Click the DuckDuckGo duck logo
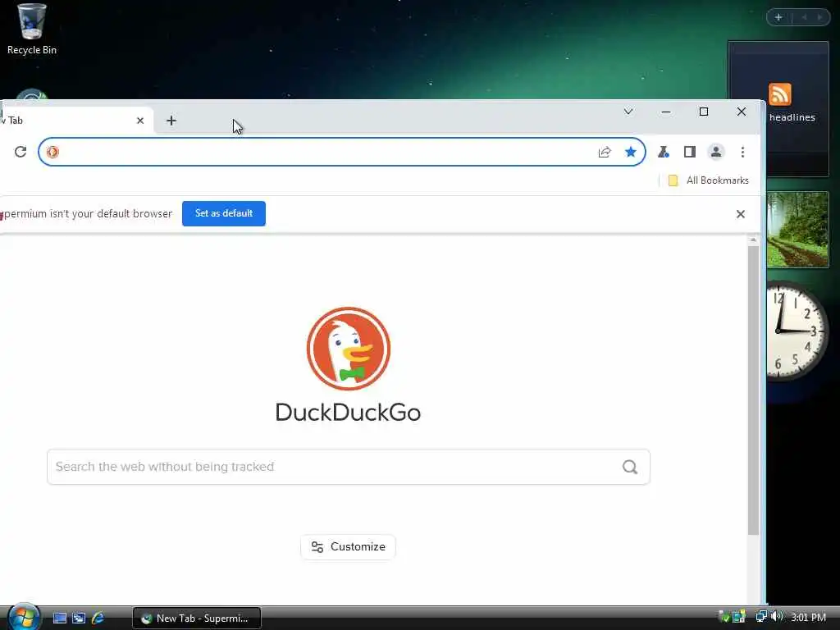The height and width of the screenshot is (630, 840). pyautogui.click(x=348, y=349)
